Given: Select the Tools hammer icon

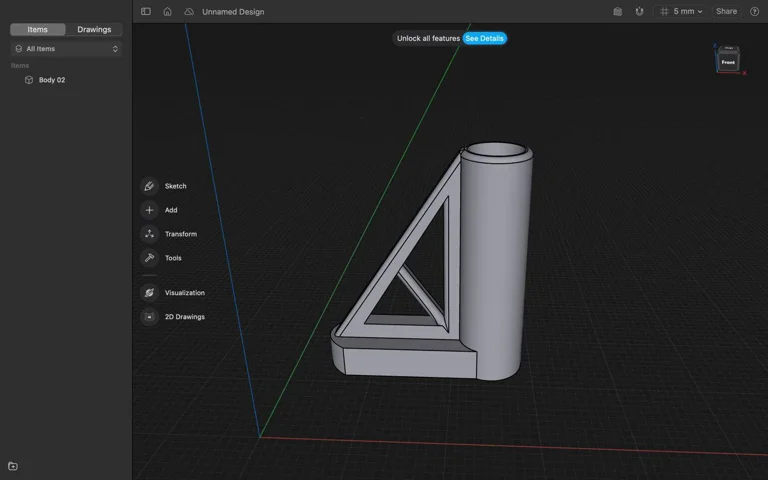Looking at the screenshot, I should coord(150,258).
